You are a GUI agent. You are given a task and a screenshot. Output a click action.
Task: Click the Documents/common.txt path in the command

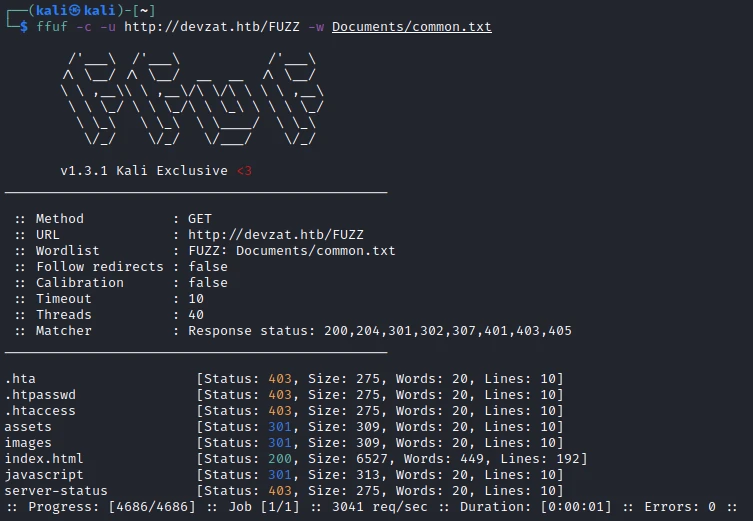click(411, 27)
